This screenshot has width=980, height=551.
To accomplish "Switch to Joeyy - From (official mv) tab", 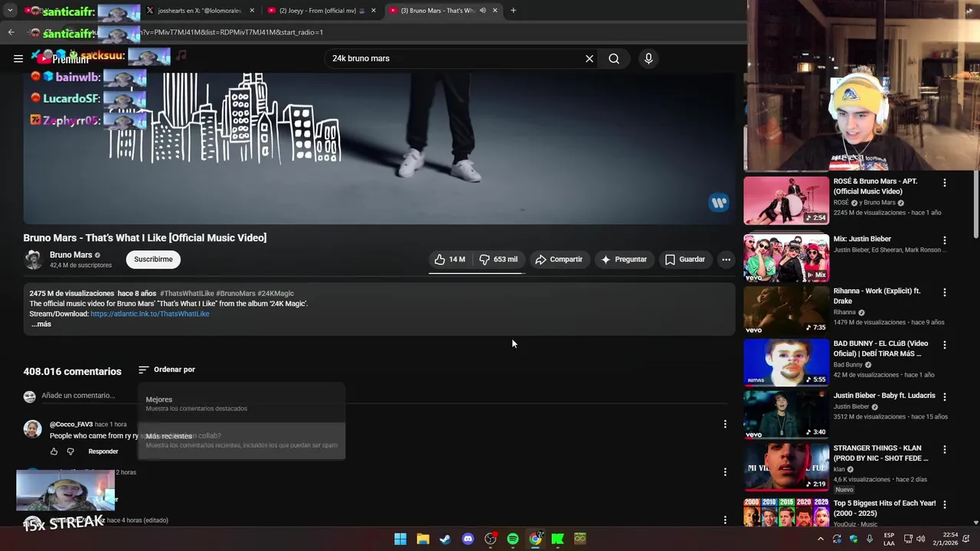I will (x=322, y=11).
